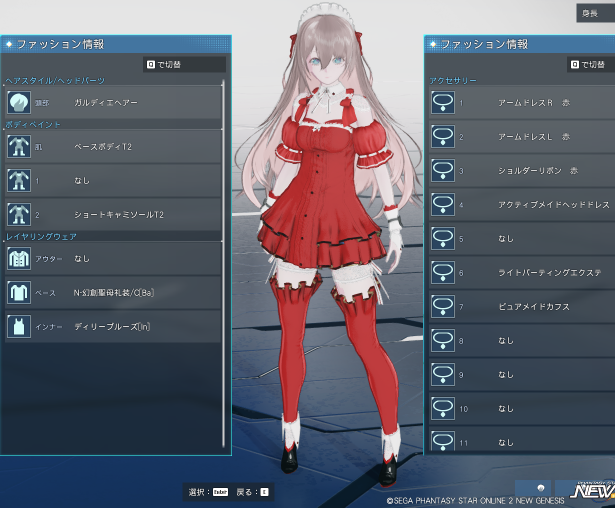Click the accessory 10 necklace icon

[443, 408]
